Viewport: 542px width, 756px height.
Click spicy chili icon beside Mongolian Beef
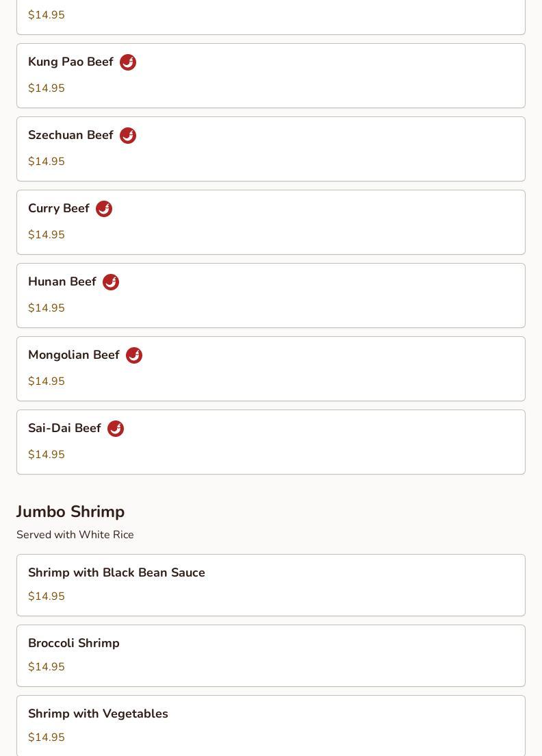click(134, 355)
